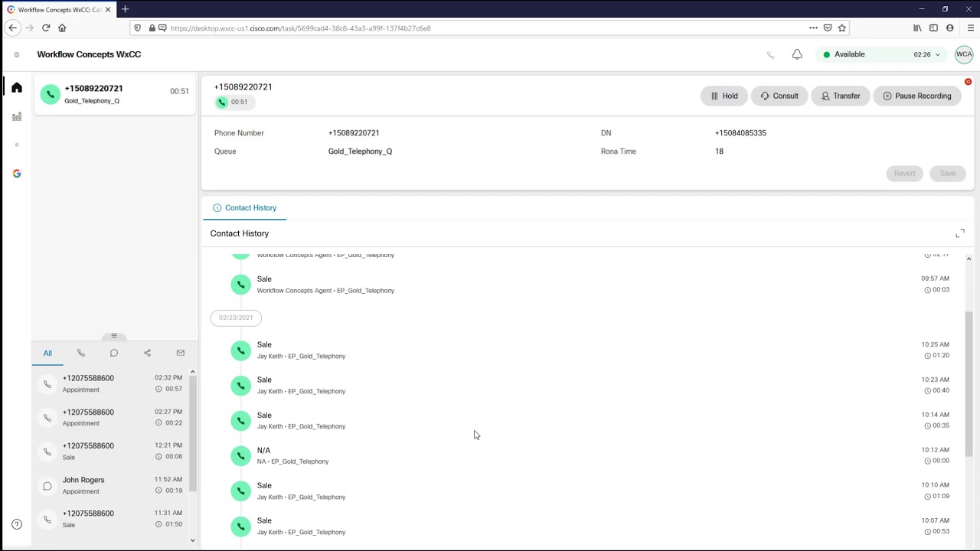Open the Help question mark icon
This screenshot has height=551, width=980.
click(x=17, y=524)
